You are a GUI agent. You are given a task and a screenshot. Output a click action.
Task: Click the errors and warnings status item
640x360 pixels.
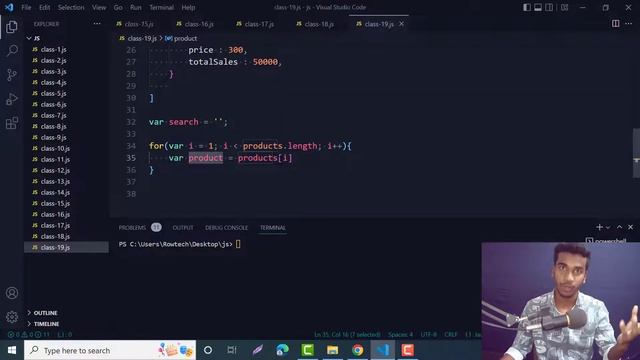[x=29, y=334]
